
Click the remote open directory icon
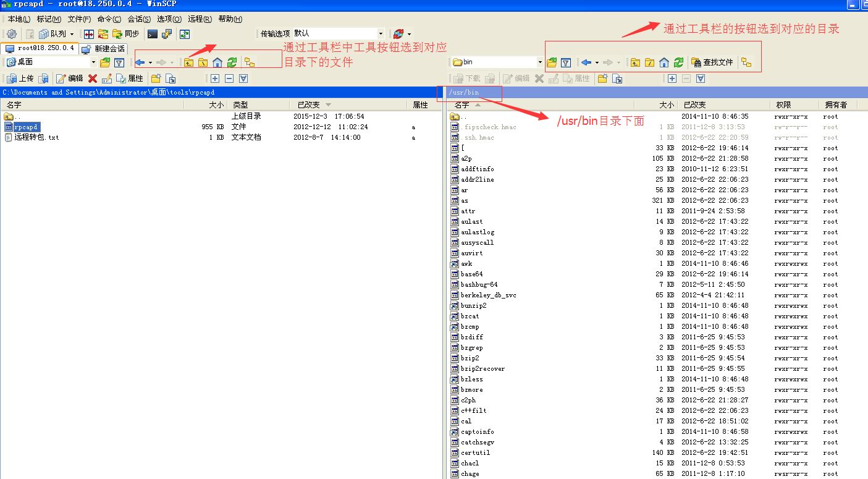point(552,62)
